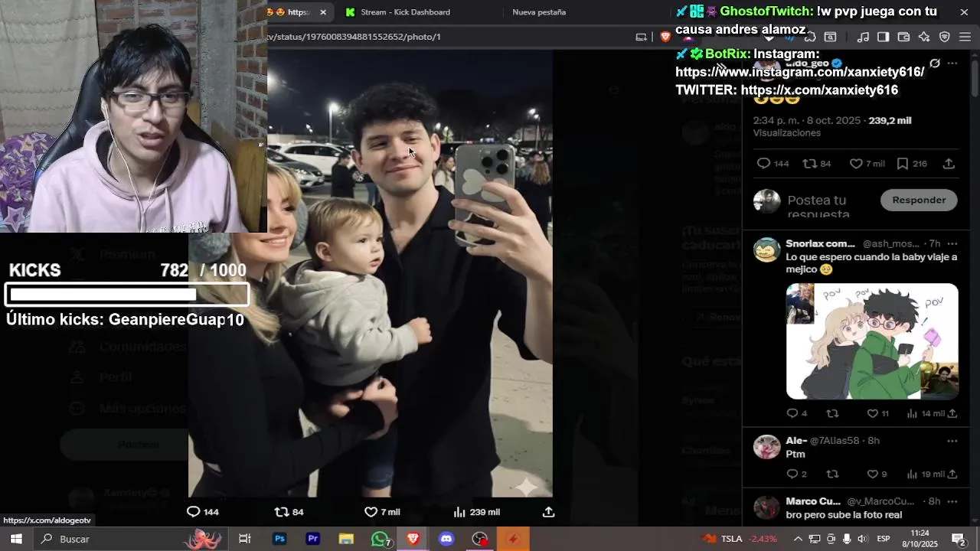Screen dimensions: 980x551
Task: Like Ale- reply showing 9 likes
Action: (872, 474)
